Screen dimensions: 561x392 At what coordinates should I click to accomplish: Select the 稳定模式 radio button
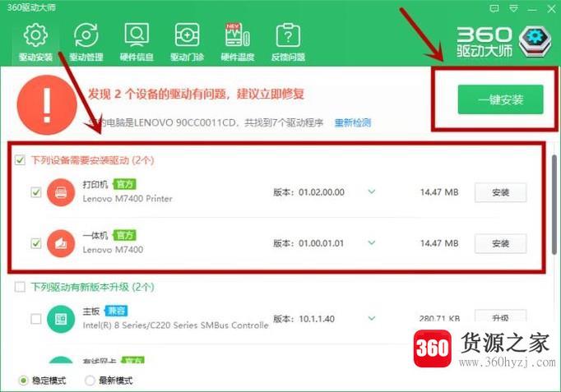tap(23, 380)
